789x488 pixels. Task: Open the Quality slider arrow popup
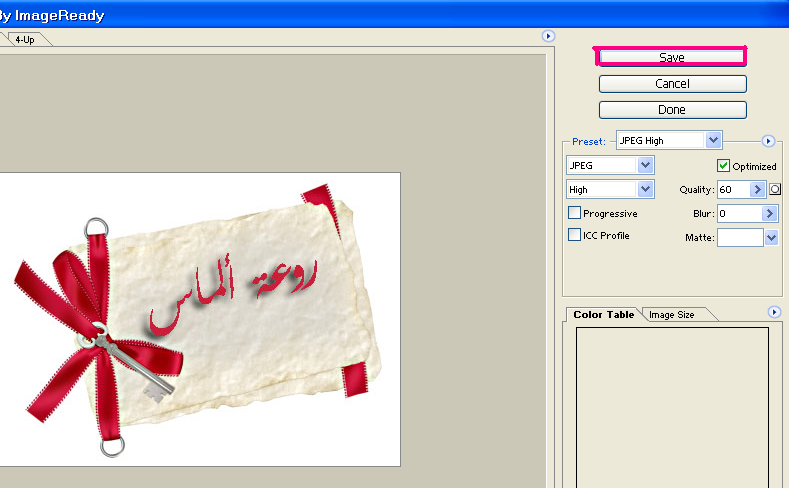tap(758, 189)
